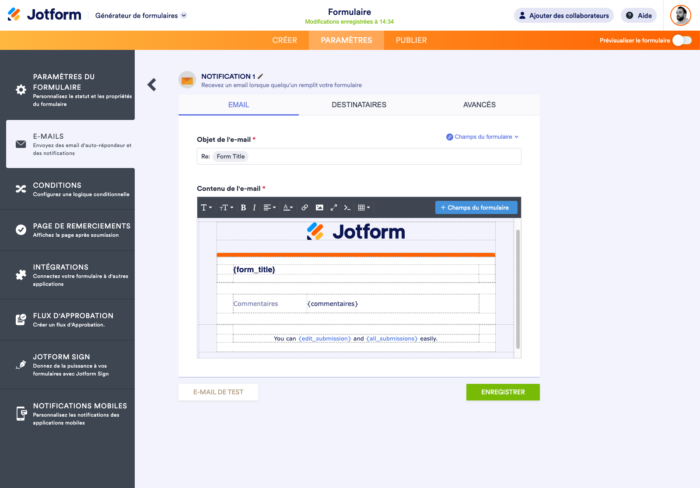Select the AVANCÉS tab
This screenshot has height=488, width=700.
(x=479, y=105)
